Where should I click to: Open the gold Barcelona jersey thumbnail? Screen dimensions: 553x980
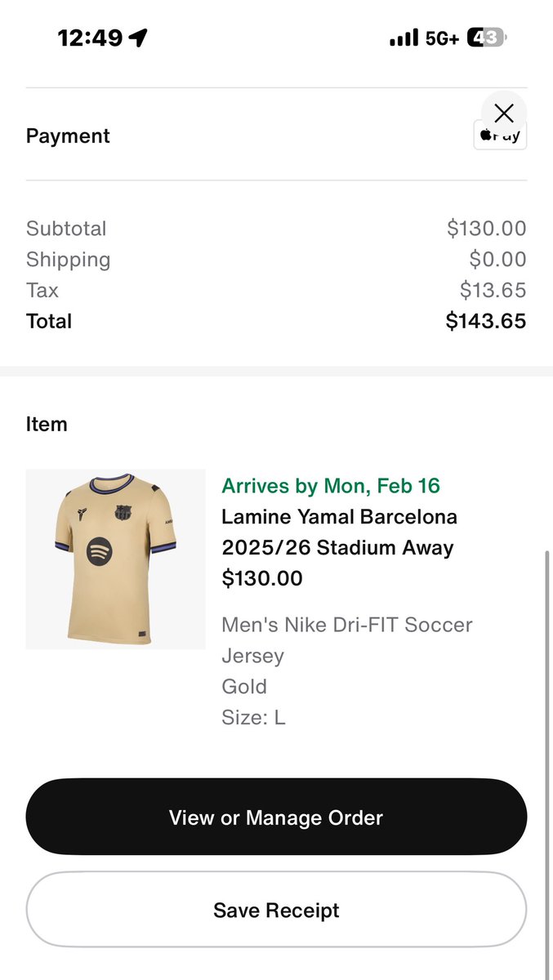coord(115,559)
